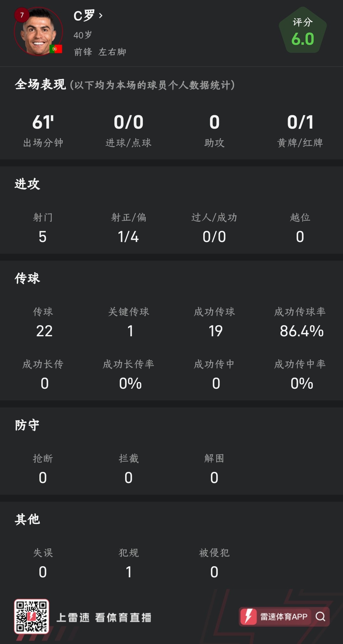
Task: Tap the 上雷速 看体育直播 banner text
Action: 104,617
